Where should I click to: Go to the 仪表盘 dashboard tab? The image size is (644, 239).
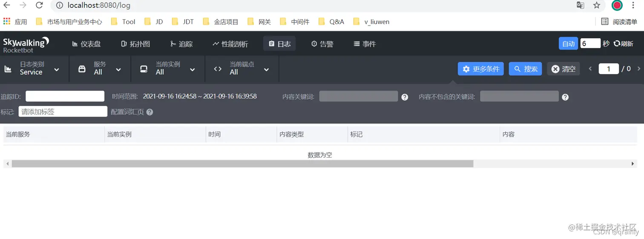point(86,44)
